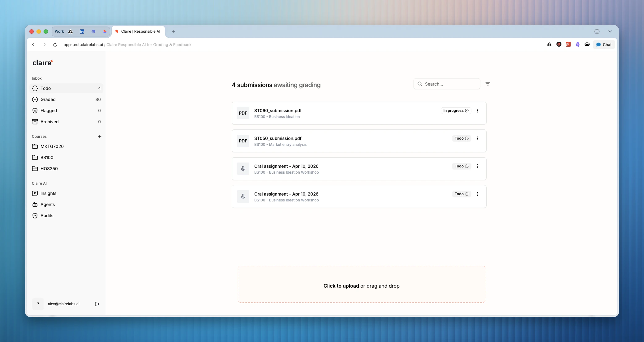Click microphone icon of third submission
The image size is (644, 342).
pos(243,169)
